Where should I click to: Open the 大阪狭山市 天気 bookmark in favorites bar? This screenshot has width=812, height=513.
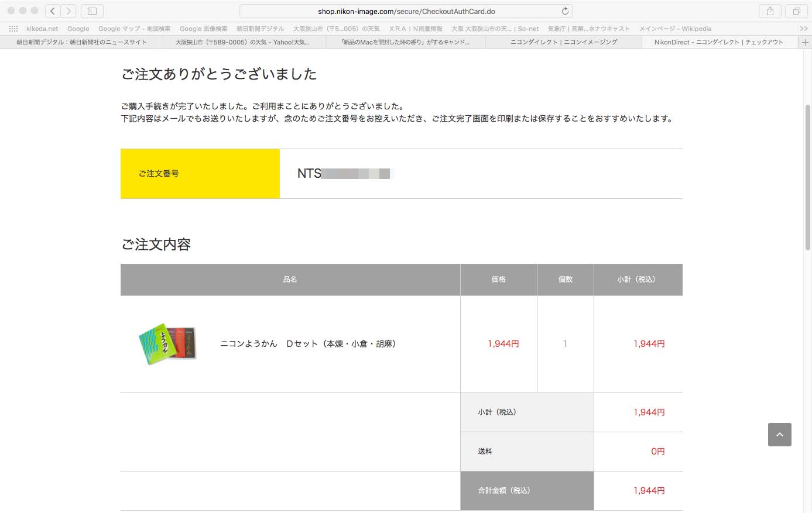click(x=336, y=29)
